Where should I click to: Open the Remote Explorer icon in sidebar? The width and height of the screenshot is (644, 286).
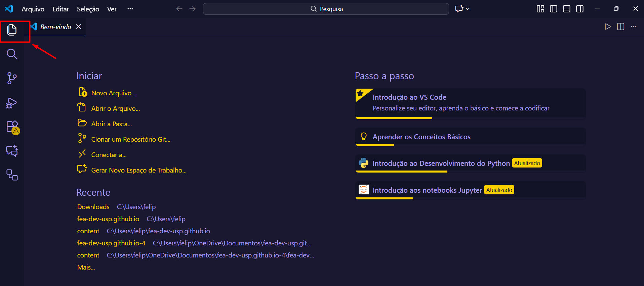point(12,175)
